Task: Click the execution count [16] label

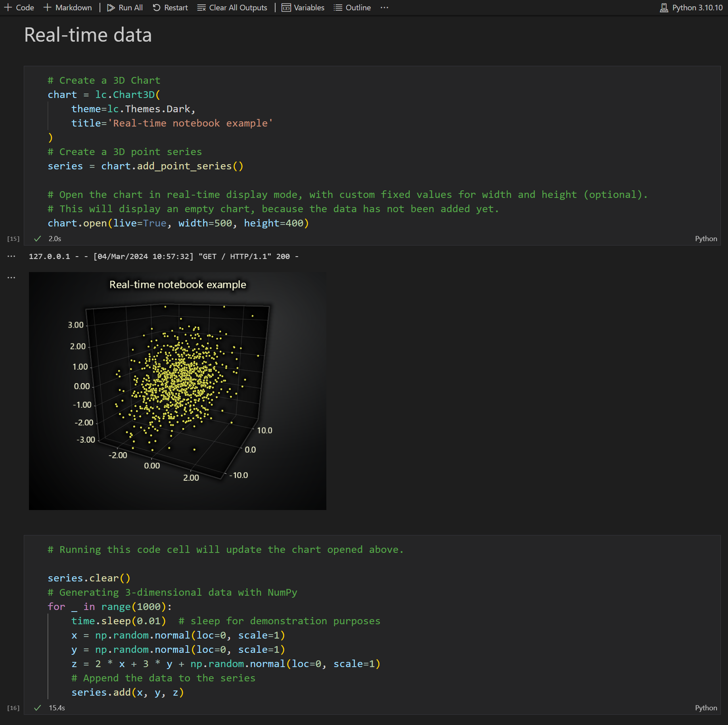Action: (x=13, y=708)
